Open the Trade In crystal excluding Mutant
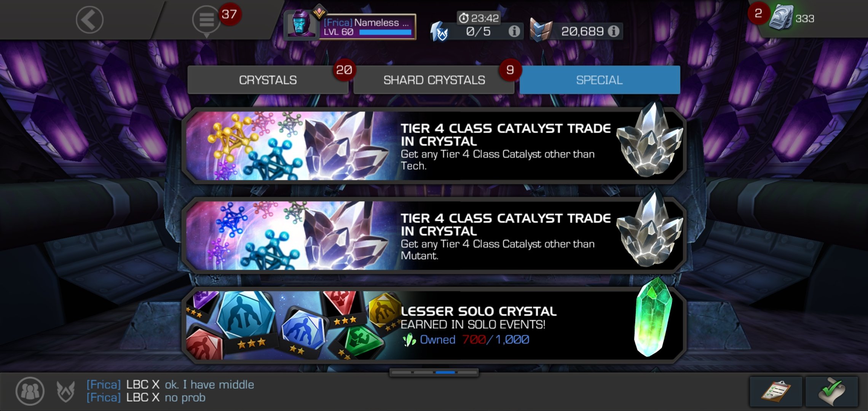Screen dimensions: 868x411 [x=434, y=235]
